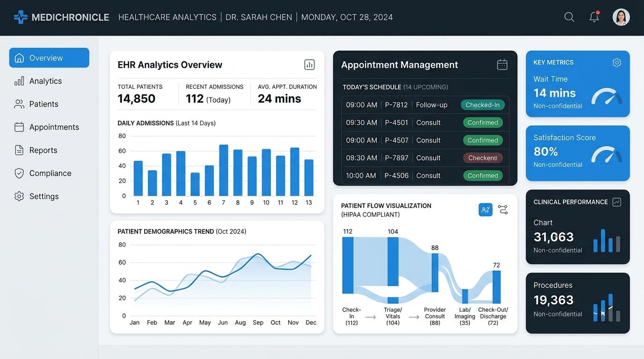
Task: Click the Procedures value 19,363
Action: tap(554, 300)
